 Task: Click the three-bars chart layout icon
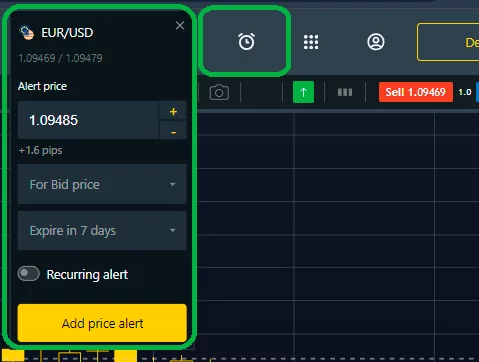345,92
